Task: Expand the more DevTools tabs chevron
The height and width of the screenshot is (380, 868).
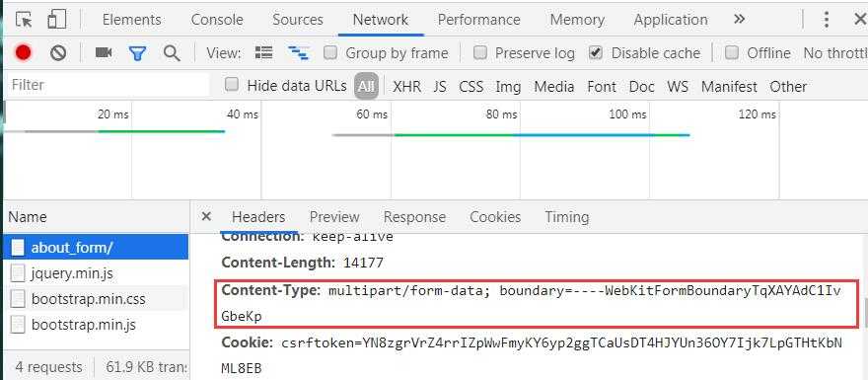Action: pos(739,20)
